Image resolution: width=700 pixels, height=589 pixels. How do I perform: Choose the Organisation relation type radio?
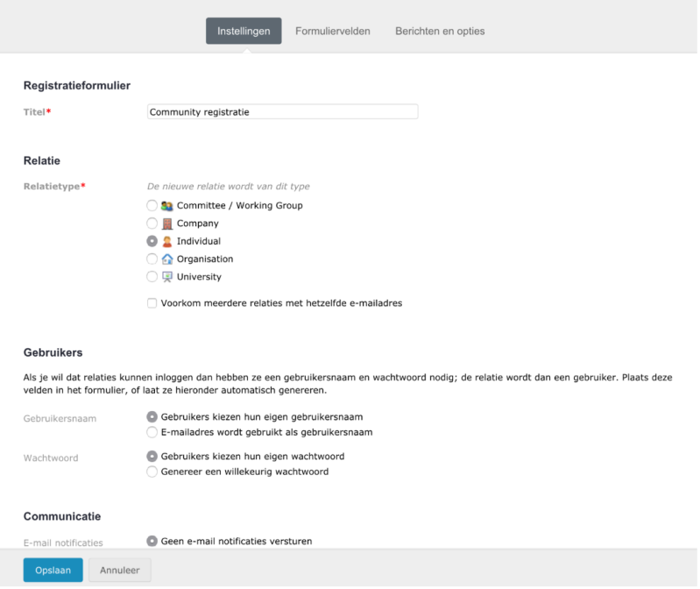click(x=152, y=259)
